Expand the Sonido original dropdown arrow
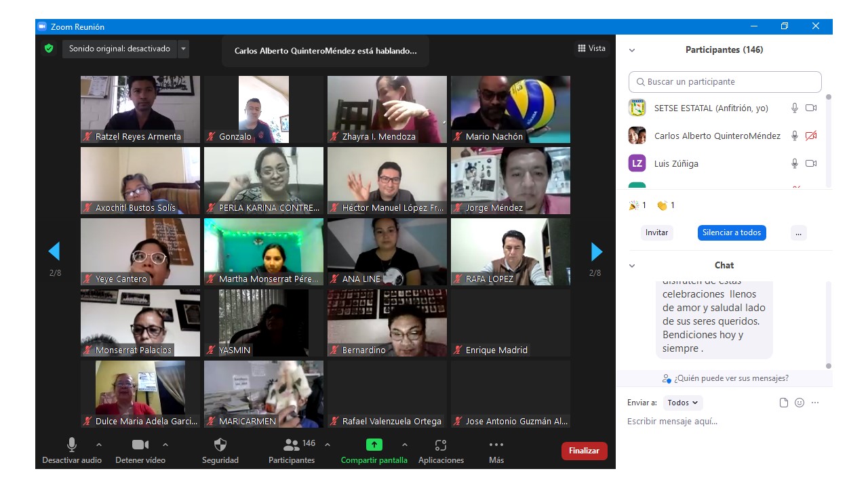Image resolution: width=868 pixels, height=488 pixels. coord(183,49)
